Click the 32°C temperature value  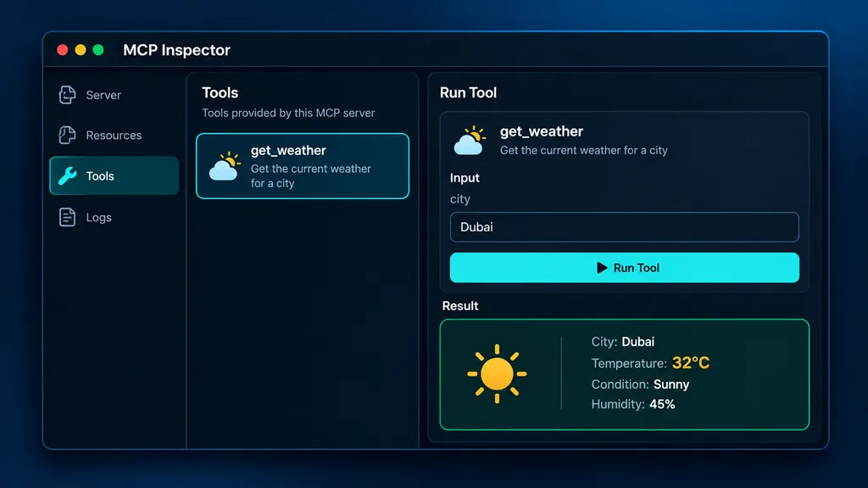[690, 363]
